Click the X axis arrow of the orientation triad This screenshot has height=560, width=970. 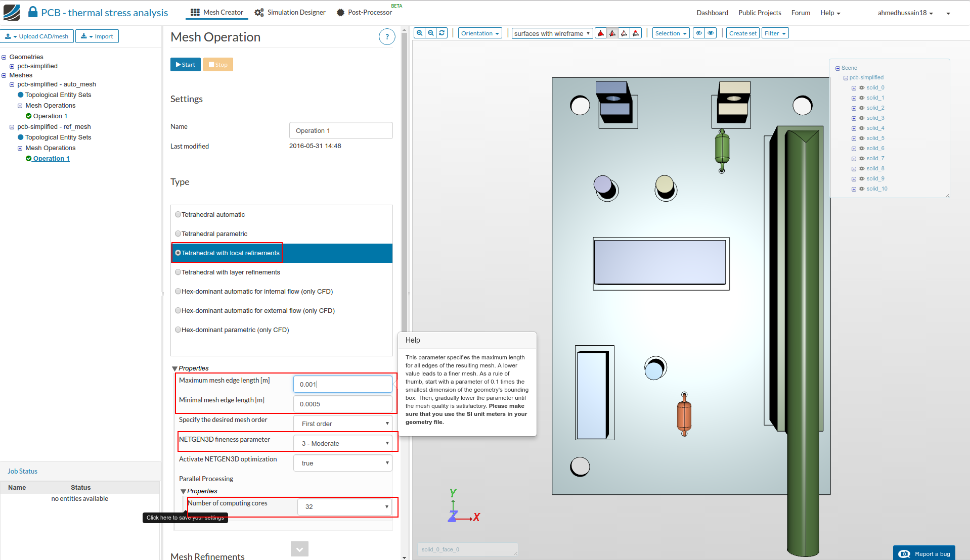(465, 519)
